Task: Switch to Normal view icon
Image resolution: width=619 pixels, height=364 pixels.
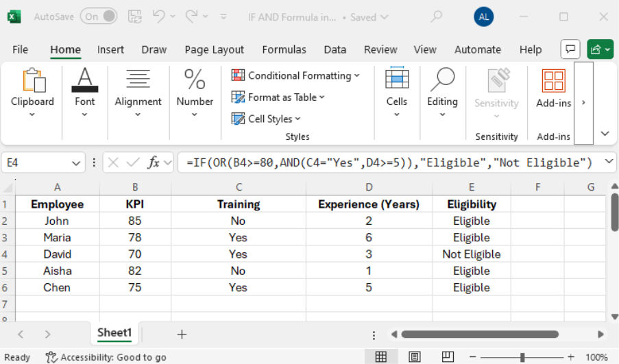Action: click(381, 357)
